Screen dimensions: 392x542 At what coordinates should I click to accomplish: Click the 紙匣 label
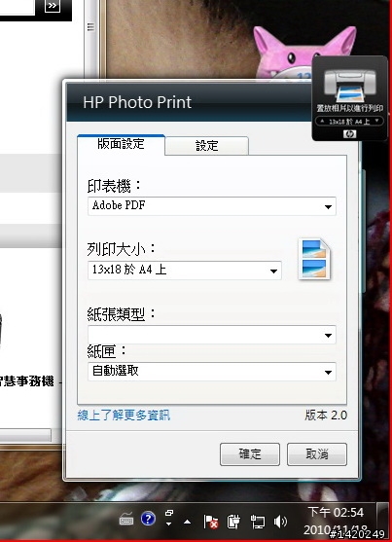click(107, 351)
